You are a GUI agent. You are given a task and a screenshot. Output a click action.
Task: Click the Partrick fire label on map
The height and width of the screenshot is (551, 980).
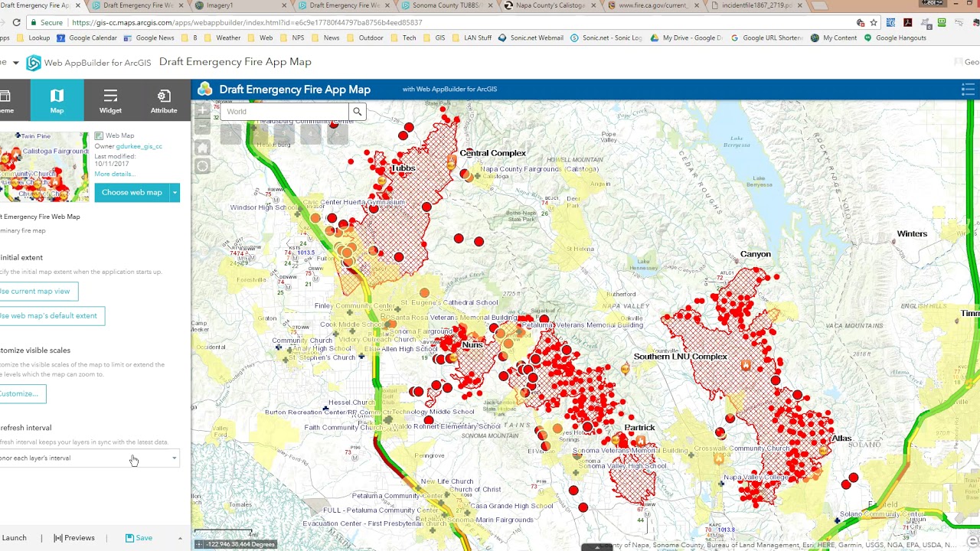pyautogui.click(x=639, y=428)
